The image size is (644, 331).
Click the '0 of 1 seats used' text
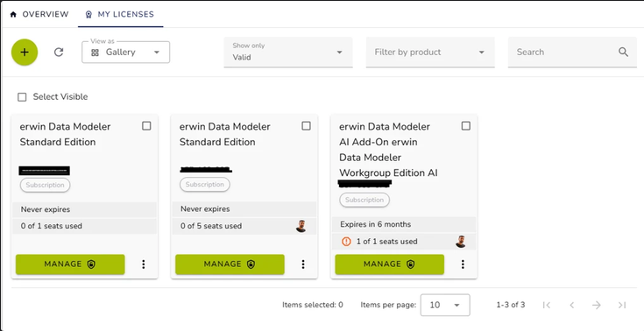52,226
